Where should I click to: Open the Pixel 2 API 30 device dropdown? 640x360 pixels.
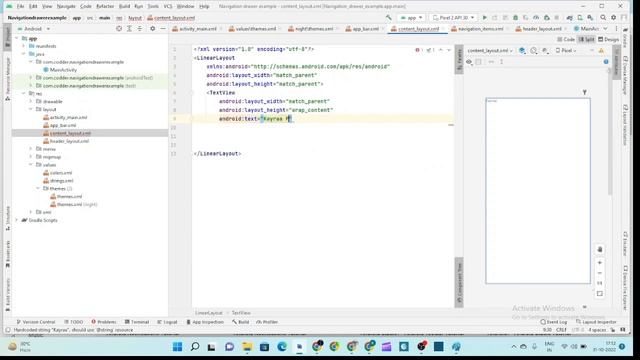pos(453,18)
